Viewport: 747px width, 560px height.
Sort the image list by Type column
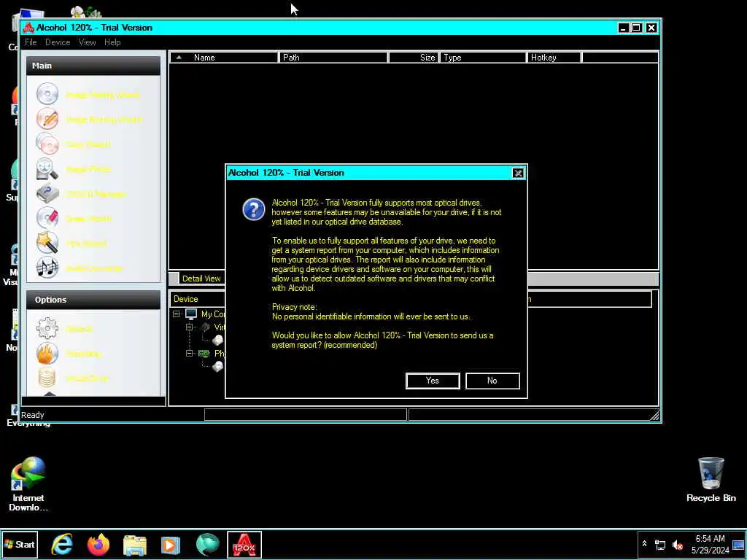(483, 58)
